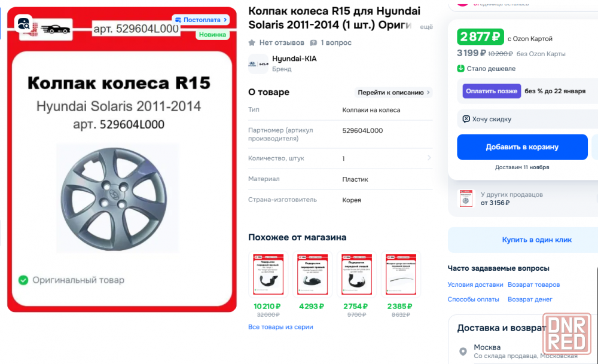Open 'Возврат товаров' link
The height and width of the screenshot is (364, 598).
tap(533, 285)
